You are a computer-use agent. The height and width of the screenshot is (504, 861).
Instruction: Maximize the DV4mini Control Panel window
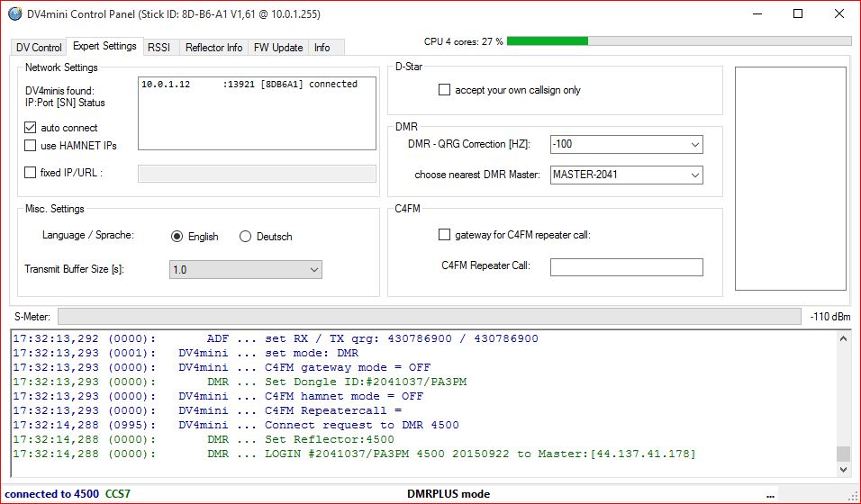[798, 13]
